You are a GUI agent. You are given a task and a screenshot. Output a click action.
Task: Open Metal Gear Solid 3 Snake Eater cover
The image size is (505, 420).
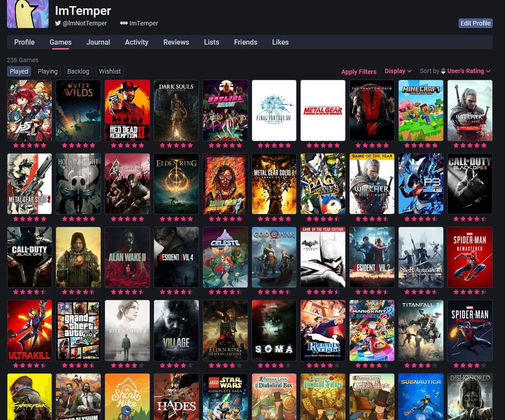coord(274,184)
